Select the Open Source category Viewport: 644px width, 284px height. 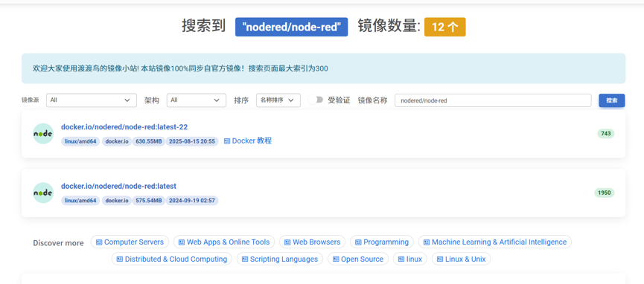tap(358, 259)
